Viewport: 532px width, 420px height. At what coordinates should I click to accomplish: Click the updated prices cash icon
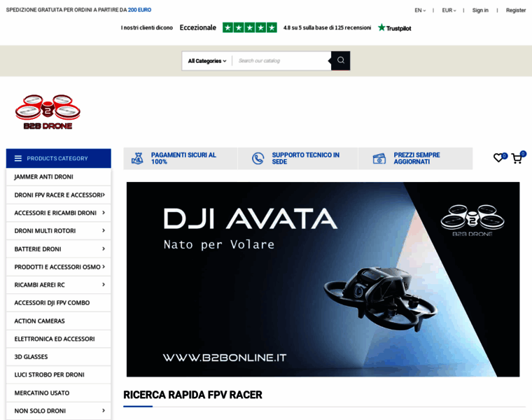(x=379, y=158)
